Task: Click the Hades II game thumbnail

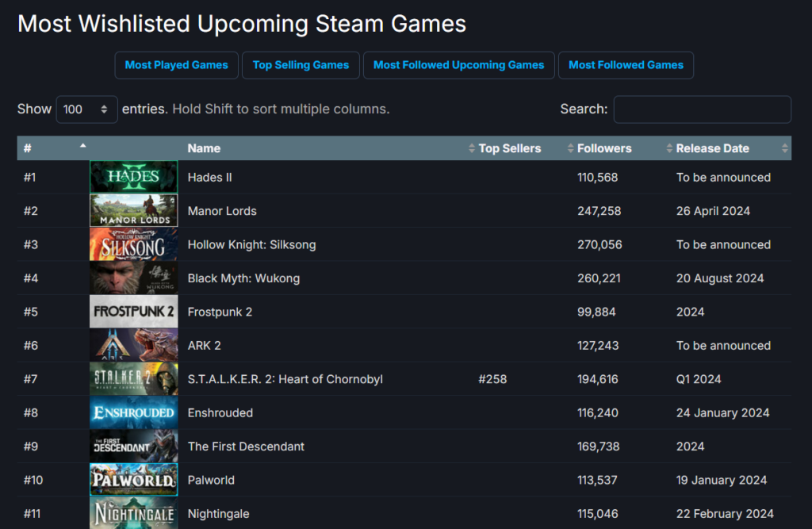Action: pyautogui.click(x=133, y=177)
